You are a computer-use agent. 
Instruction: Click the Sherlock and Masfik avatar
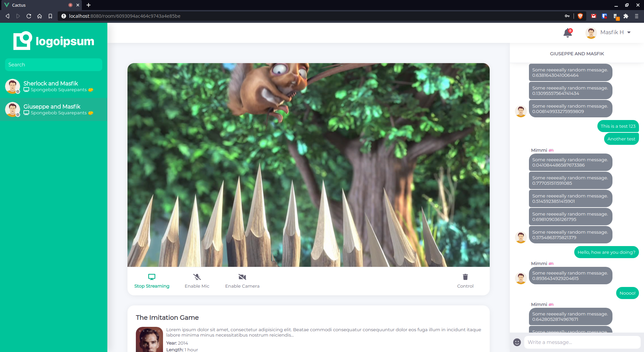[12, 86]
